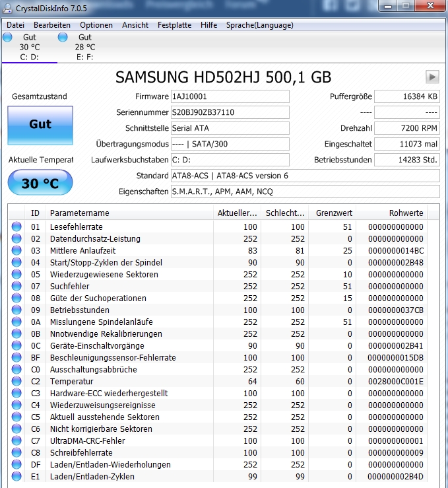This screenshot has height=488, width=448.
Task: Click status icon of Nnotwendige Rekalibrierungen row
Action: (16, 333)
